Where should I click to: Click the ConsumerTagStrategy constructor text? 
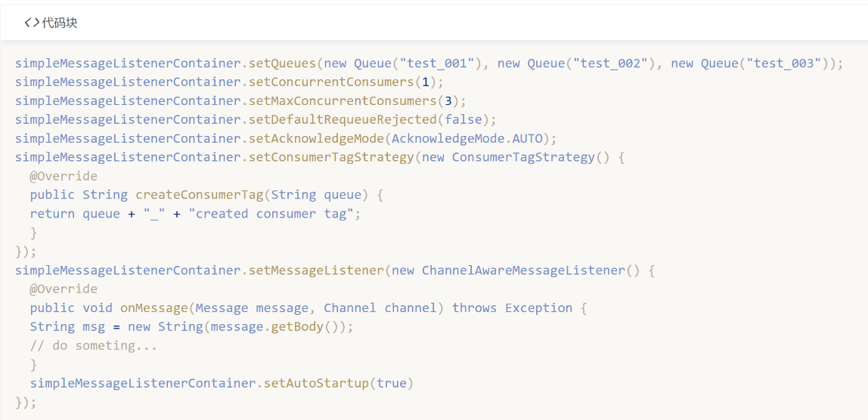point(523,157)
